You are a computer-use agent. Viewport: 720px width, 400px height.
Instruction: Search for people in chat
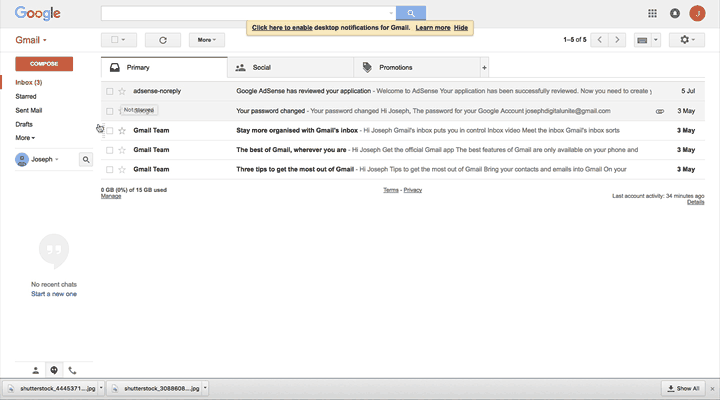pos(86,159)
